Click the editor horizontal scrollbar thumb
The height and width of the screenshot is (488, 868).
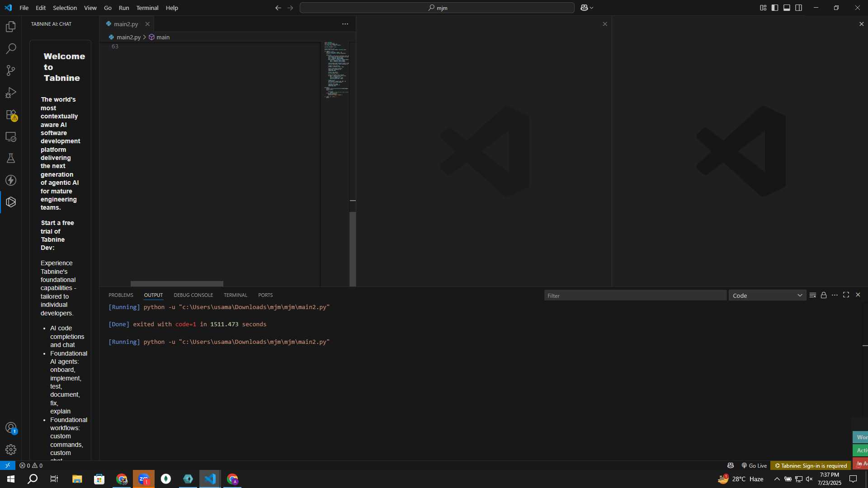pos(177,284)
